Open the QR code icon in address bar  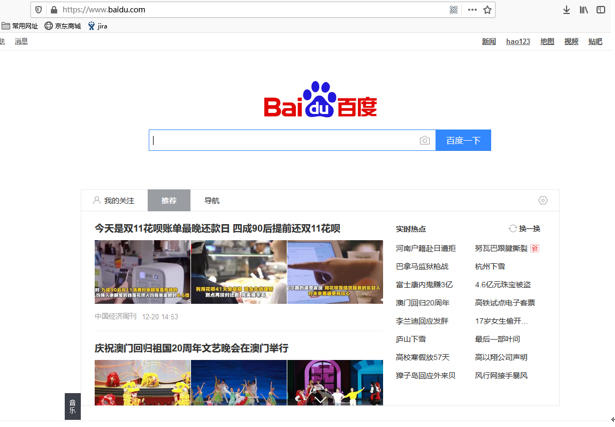pos(453,10)
